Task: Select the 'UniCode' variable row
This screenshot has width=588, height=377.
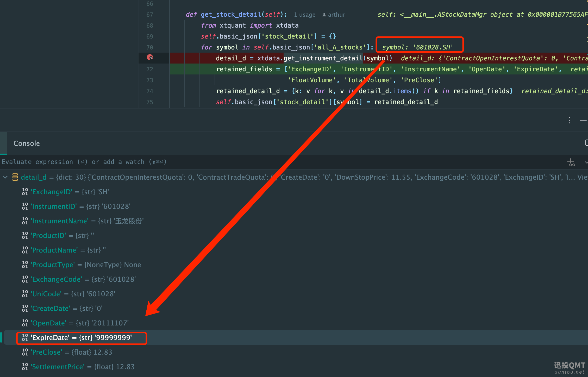Action: pyautogui.click(x=296, y=294)
